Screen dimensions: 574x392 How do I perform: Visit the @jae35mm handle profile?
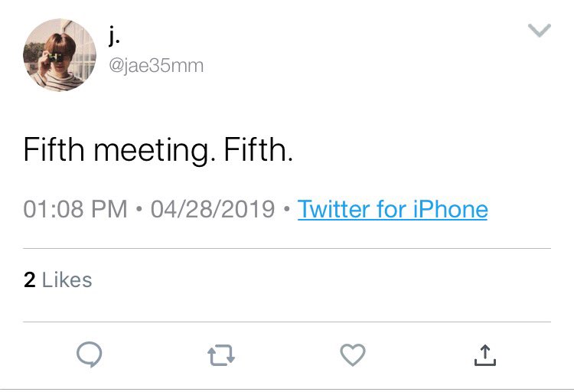pyautogui.click(x=156, y=67)
